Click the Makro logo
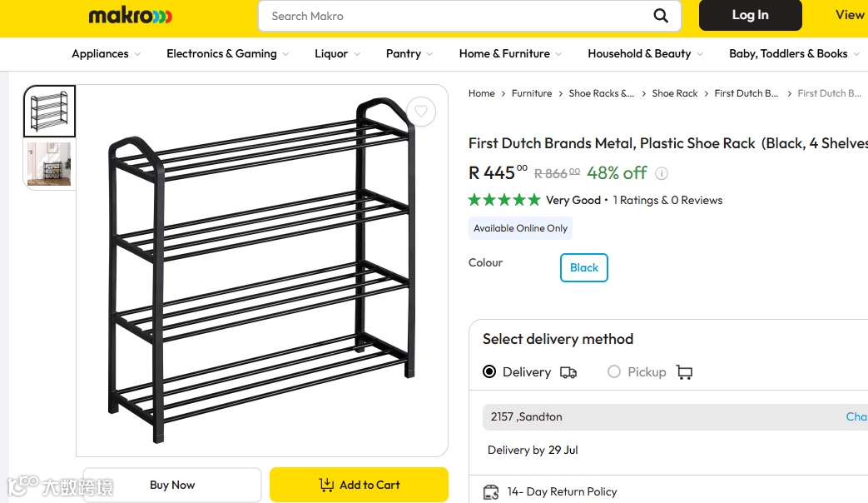Image resolution: width=868 pixels, height=503 pixels. point(131,16)
